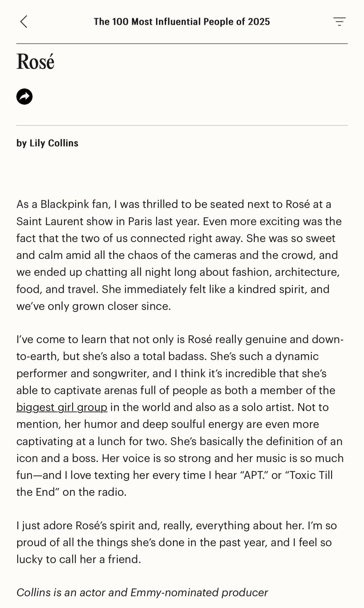Open the list filter menu icon

(339, 22)
